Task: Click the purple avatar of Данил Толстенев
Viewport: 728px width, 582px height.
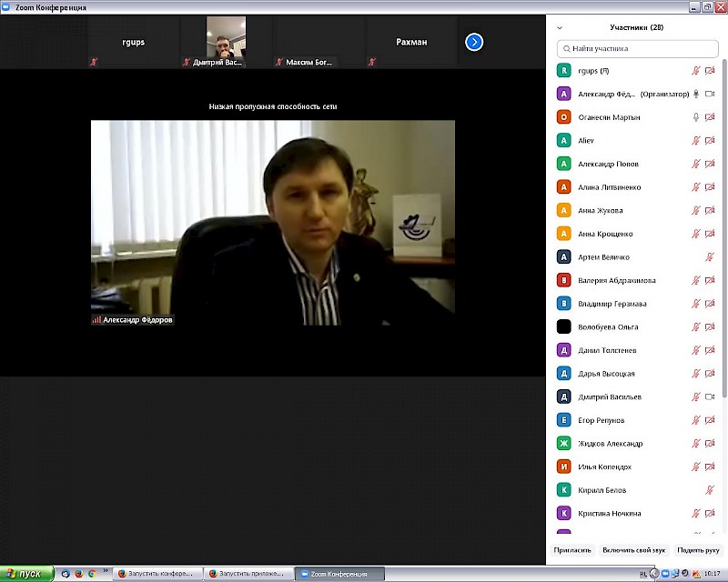Action: [x=564, y=350]
